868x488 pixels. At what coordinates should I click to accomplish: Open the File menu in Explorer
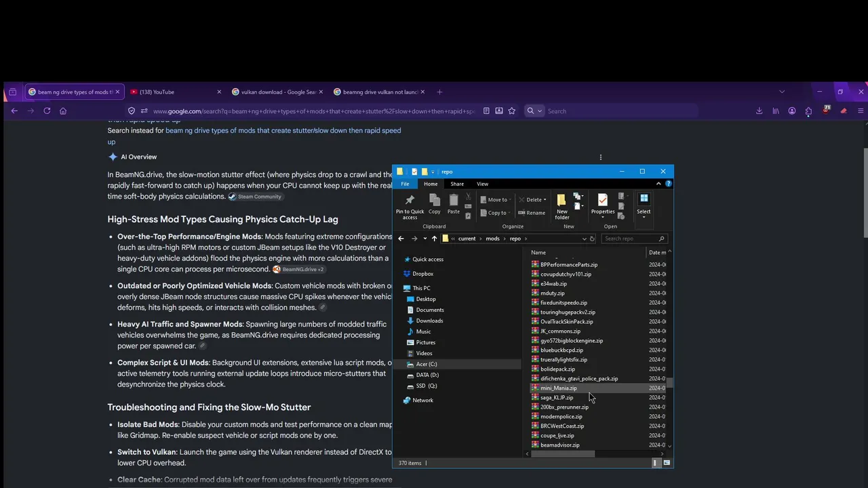tap(405, 184)
